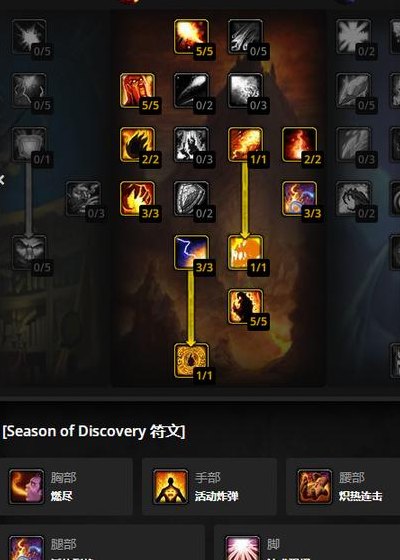Click the Season of Discovery 符文 heading

pyautogui.click(x=94, y=431)
